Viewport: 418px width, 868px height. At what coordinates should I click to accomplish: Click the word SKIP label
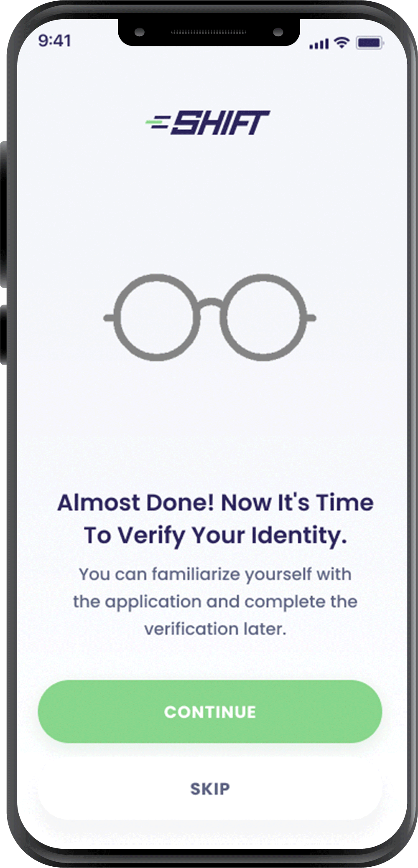(x=210, y=789)
